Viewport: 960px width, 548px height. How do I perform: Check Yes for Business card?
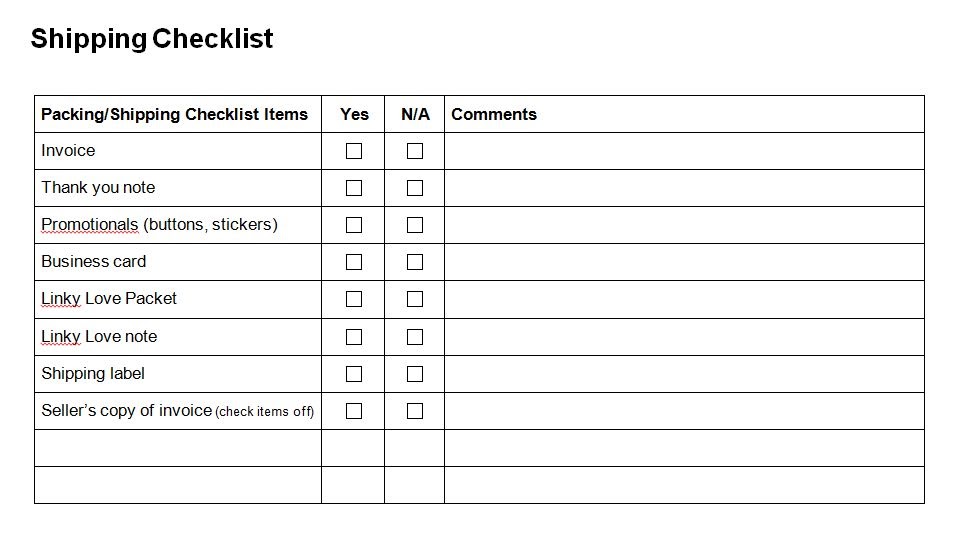pos(354,262)
